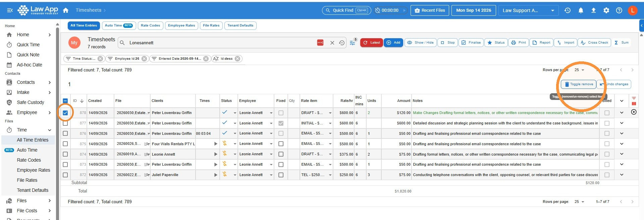The image size is (644, 220).
Task: Start timer on row 874
Action: coord(216,154)
